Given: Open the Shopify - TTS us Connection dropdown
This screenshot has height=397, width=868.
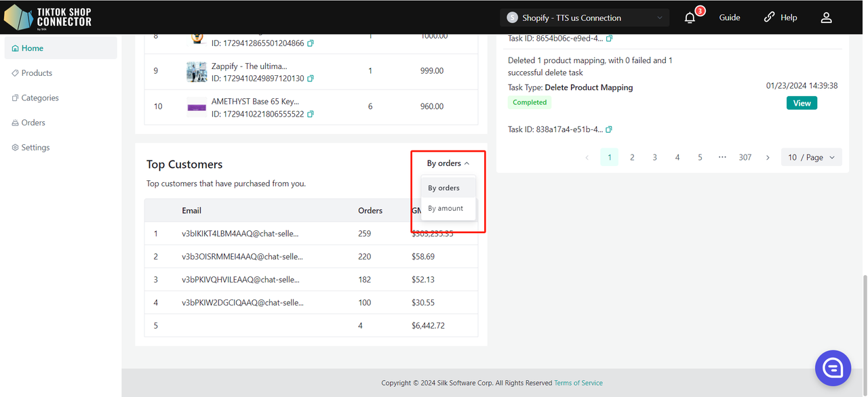Looking at the screenshot, I should (584, 18).
